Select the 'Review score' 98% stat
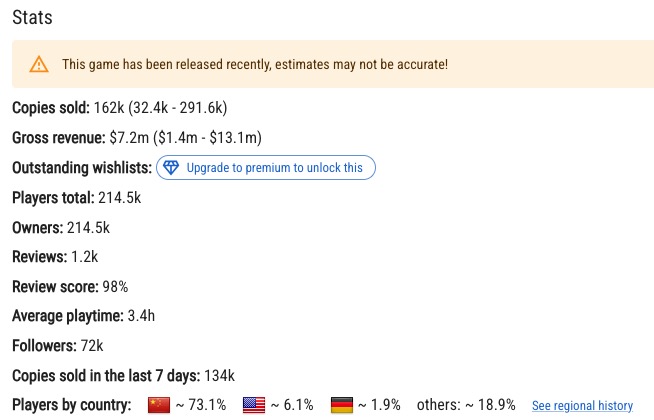654x420 pixels. 70,287
